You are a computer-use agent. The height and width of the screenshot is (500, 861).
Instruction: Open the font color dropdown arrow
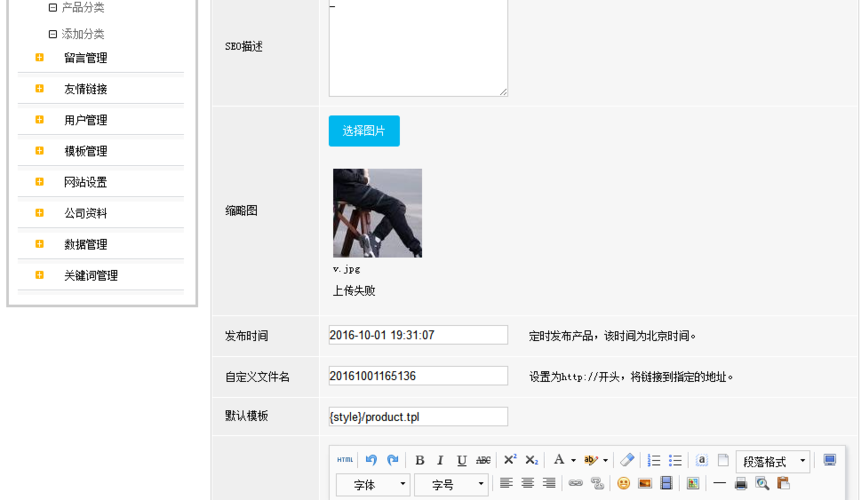pyautogui.click(x=573, y=460)
